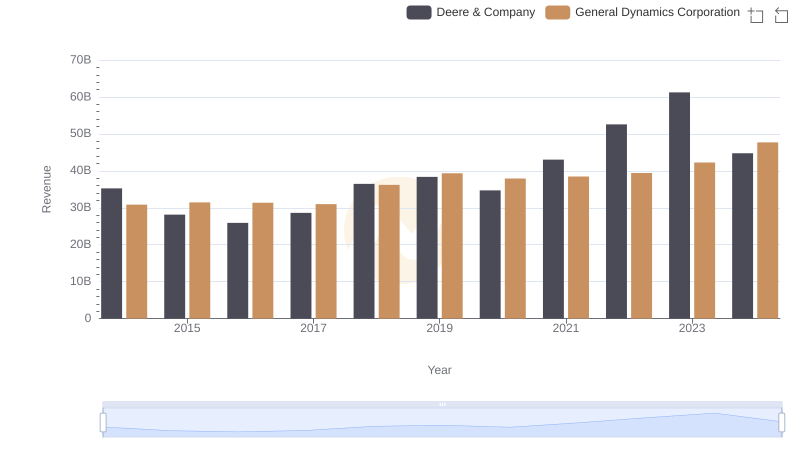The width and height of the screenshot is (800, 461).
Task: Select the 2020 General Dynamics bar
Action: pos(515,248)
